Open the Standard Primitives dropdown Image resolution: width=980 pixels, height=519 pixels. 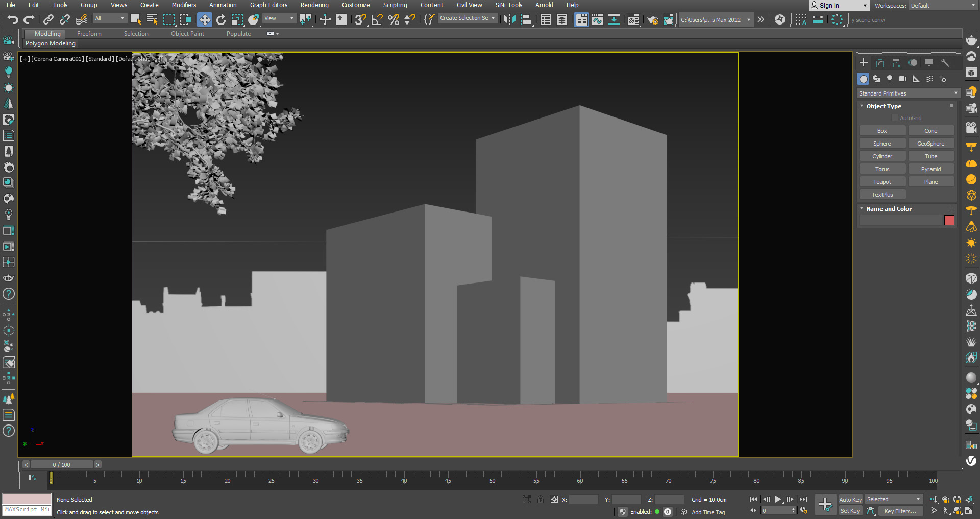[908, 93]
